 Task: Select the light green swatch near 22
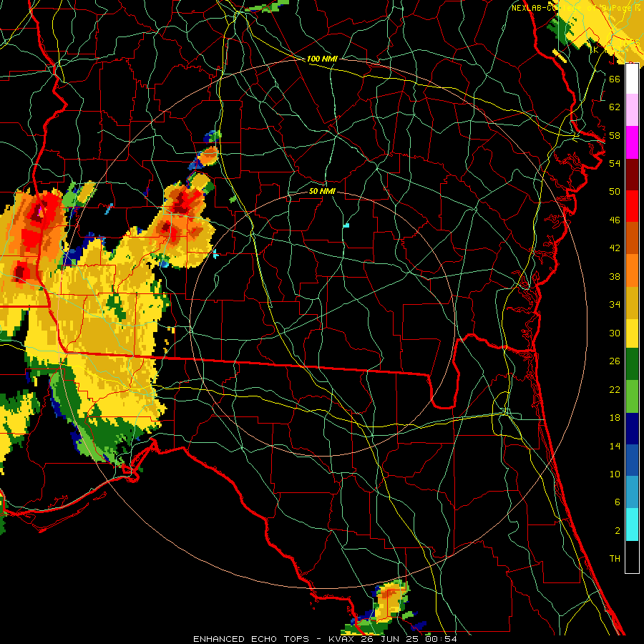tap(632, 396)
